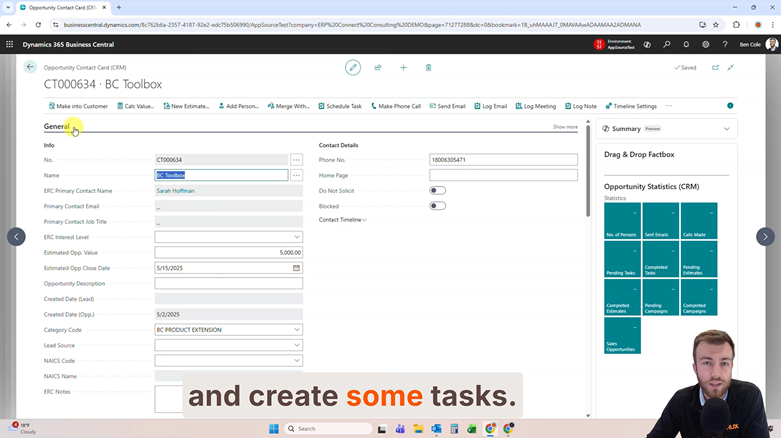Viewport: 781px width, 438px height.
Task: Open the Category Code dropdown
Action: 297,330
